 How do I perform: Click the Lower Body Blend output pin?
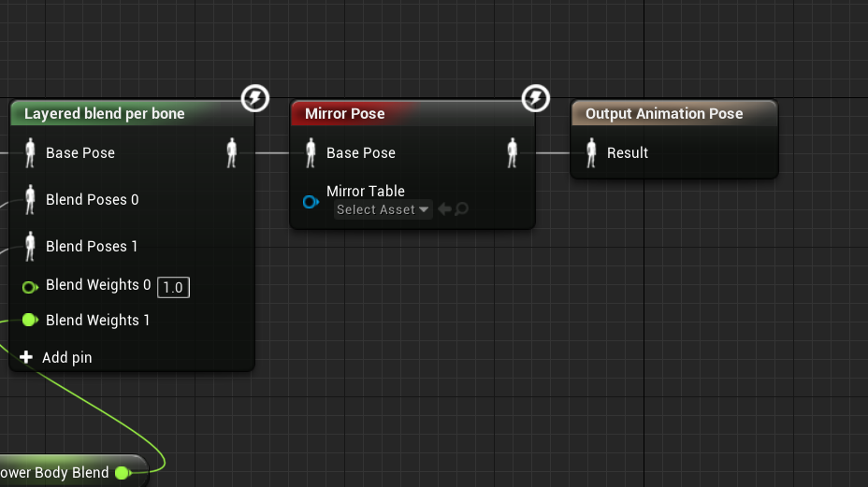click(123, 473)
